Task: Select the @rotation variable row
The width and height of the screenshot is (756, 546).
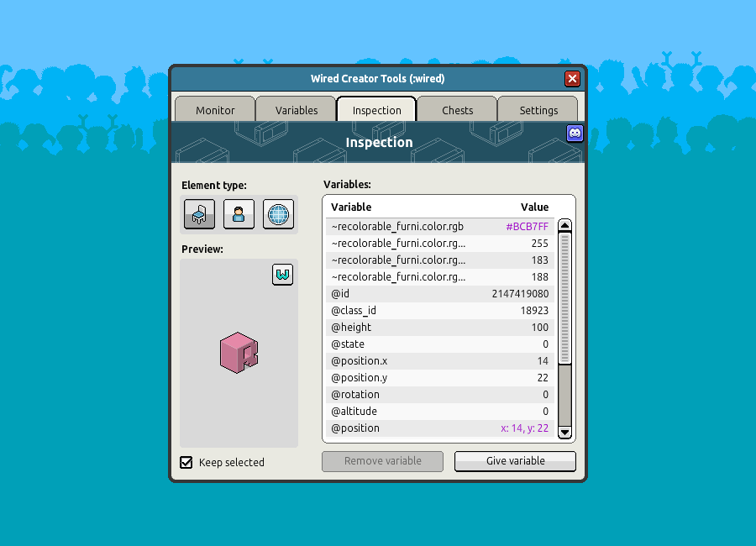Action: 439,395
